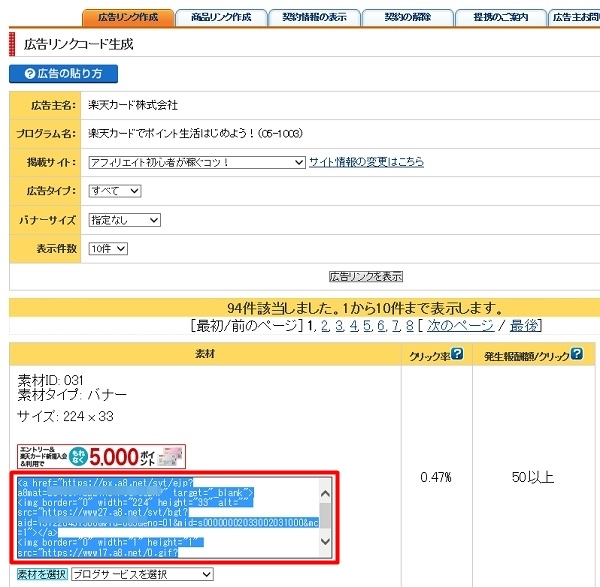The height and width of the screenshot is (587, 600).
Task: Click advertiser name 楽天カード株式会社
Action: pos(133,105)
